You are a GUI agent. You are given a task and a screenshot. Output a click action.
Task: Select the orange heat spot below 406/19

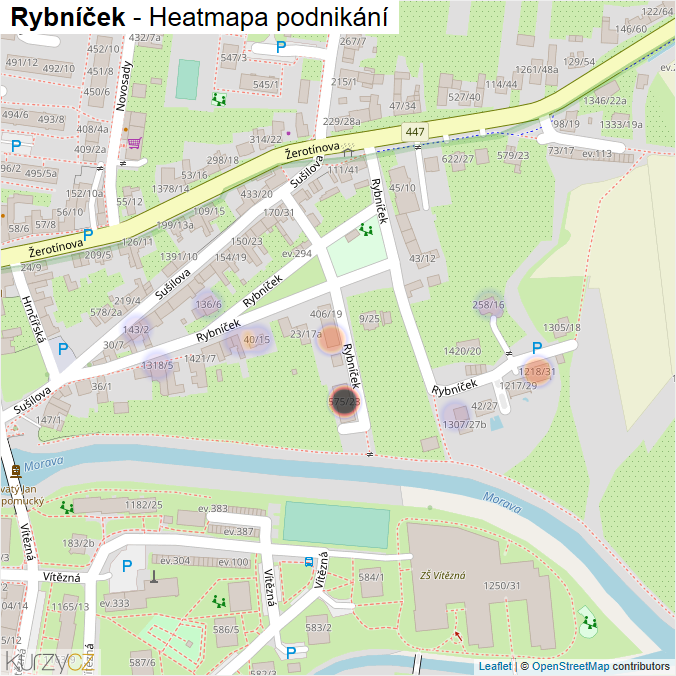(331, 339)
